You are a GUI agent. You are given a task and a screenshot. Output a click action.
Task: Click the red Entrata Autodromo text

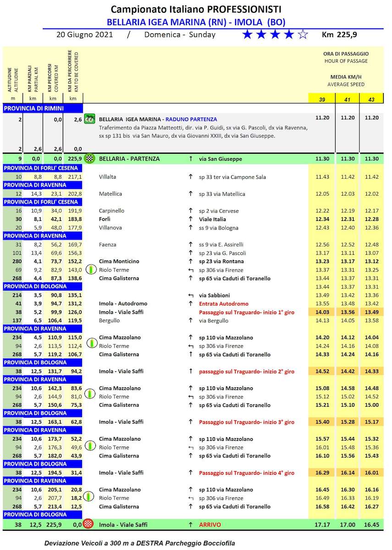click(x=224, y=304)
